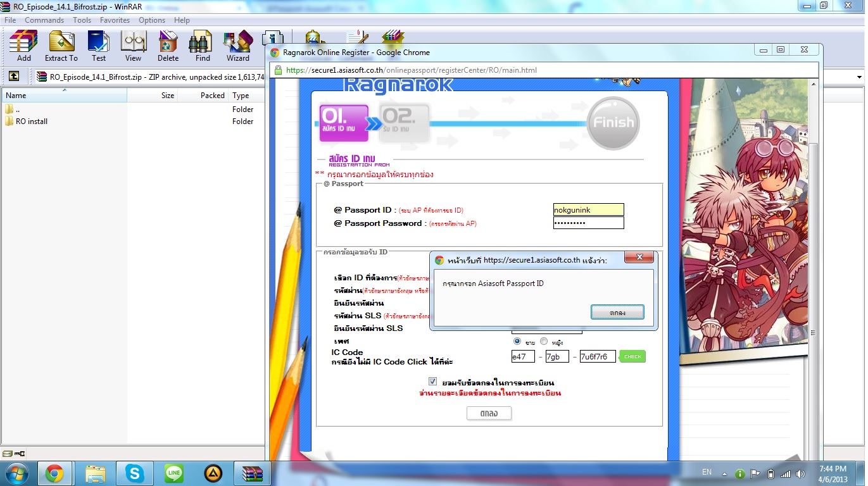Select the female (หญิง) gender radio button
Screen dimensions: 868x486
[544, 342]
